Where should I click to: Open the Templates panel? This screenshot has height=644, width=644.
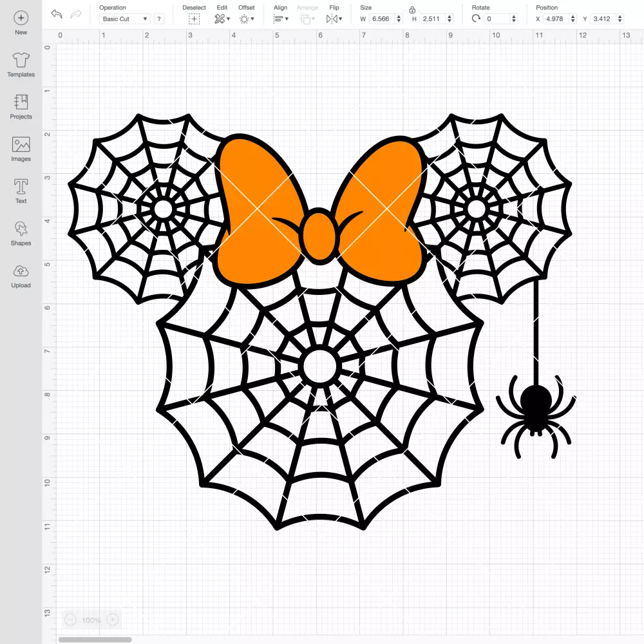pos(21,65)
